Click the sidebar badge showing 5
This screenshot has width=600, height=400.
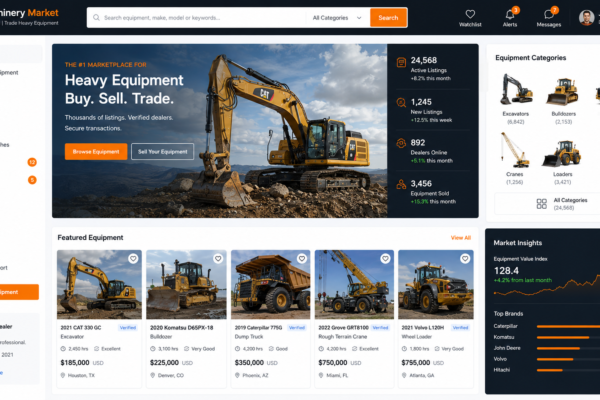pyautogui.click(x=32, y=180)
